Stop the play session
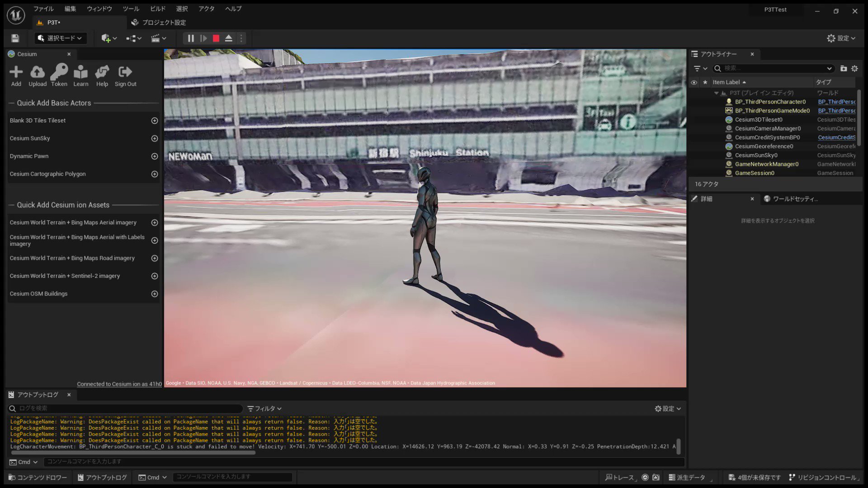This screenshot has width=868, height=488. [216, 38]
